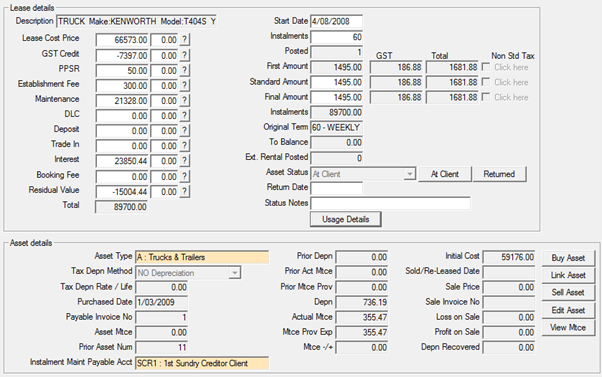Click the ? button for Booking Fee

point(184,176)
